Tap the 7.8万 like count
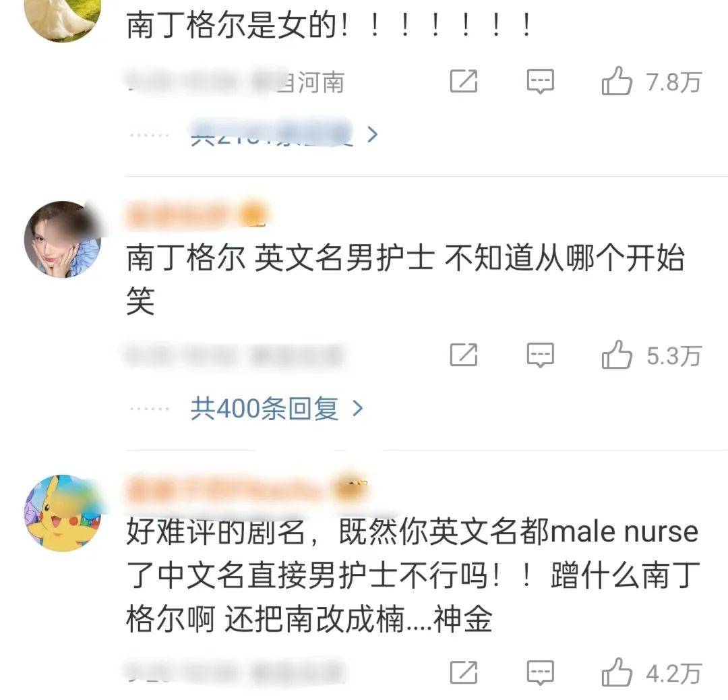The height and width of the screenshot is (700, 728). point(673,82)
